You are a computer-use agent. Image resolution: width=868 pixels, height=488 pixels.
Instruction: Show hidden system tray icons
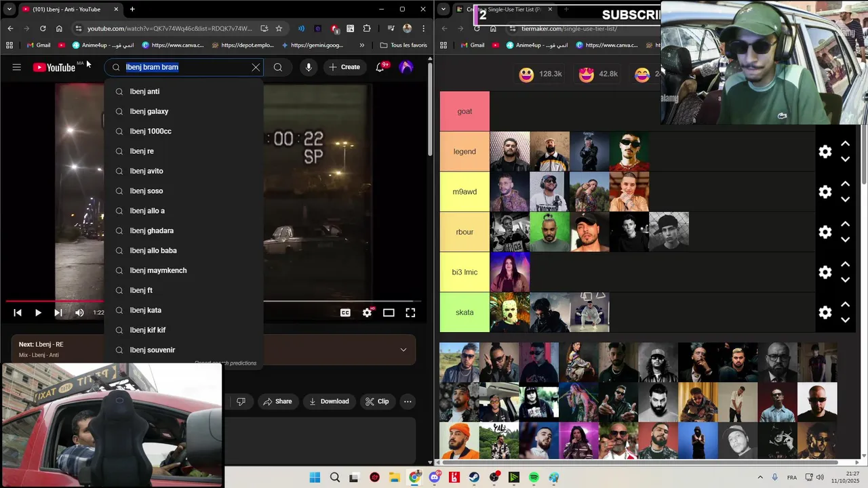759,477
